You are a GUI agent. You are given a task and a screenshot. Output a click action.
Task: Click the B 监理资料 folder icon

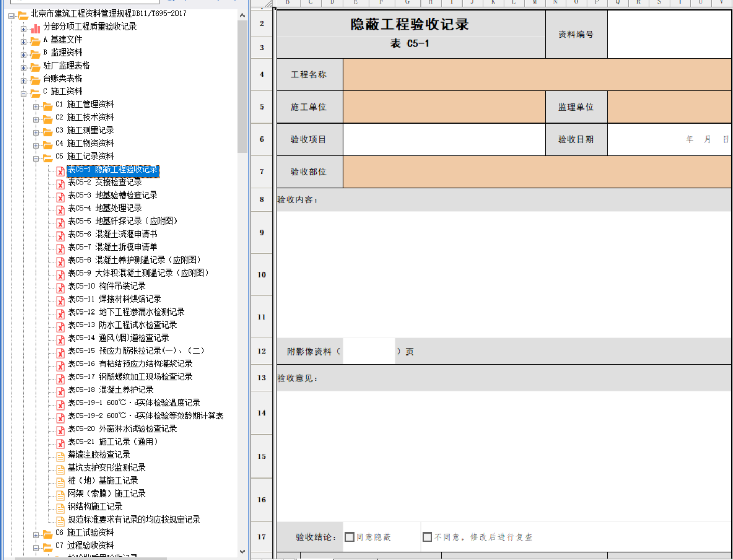click(35, 54)
